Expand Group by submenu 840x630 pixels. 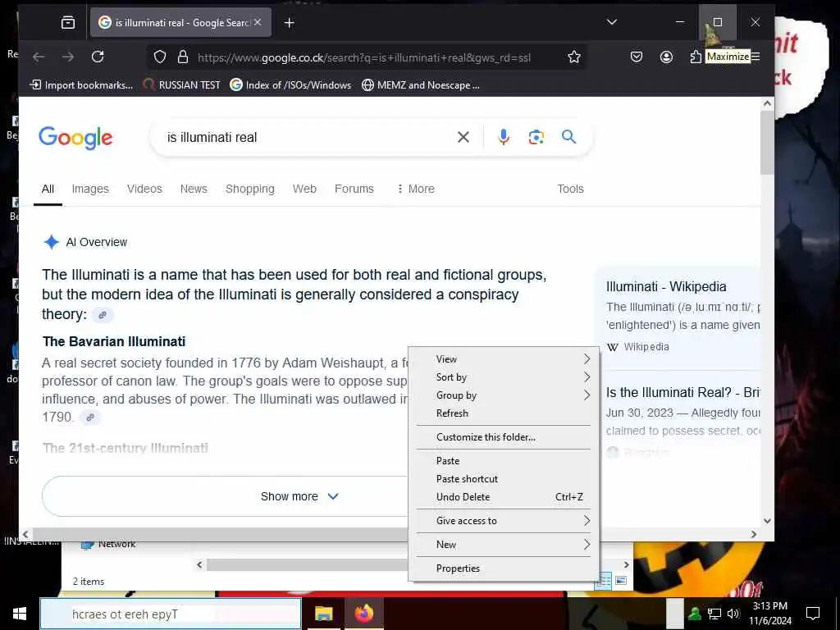[504, 395]
